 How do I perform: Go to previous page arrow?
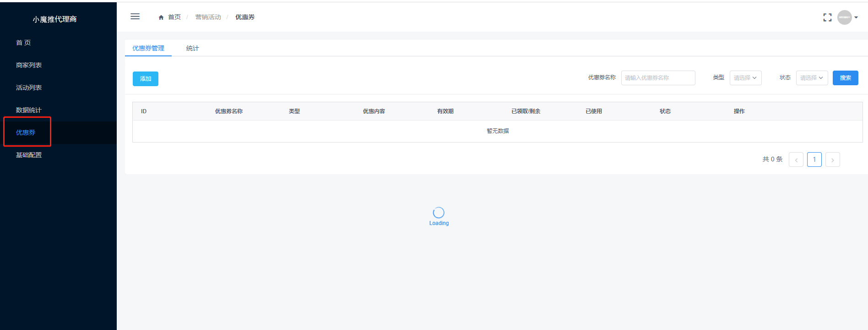pos(796,160)
